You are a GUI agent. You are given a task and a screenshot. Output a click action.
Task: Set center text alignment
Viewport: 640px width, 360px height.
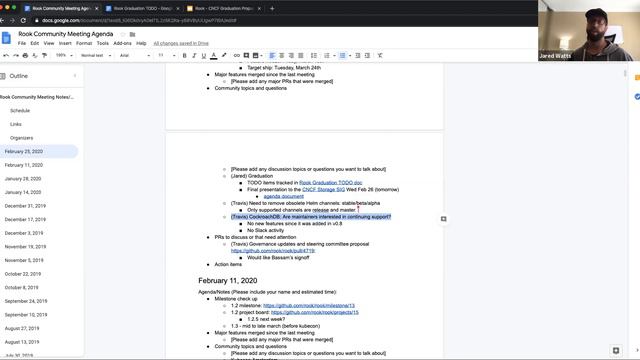(x=282, y=56)
